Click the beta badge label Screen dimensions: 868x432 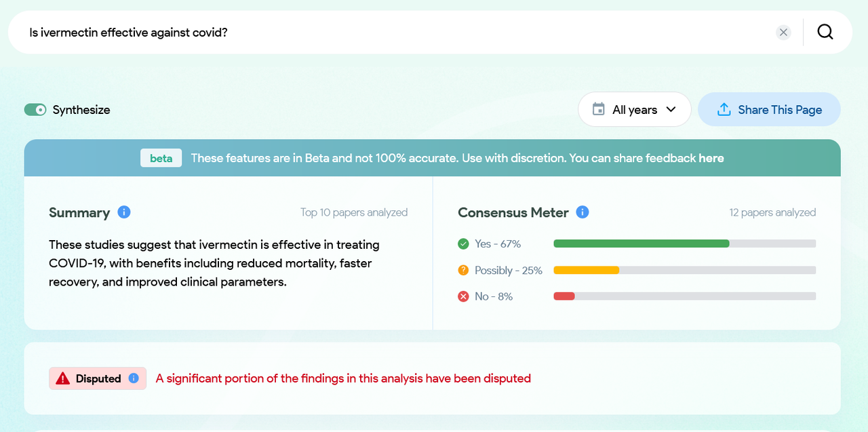click(x=161, y=158)
